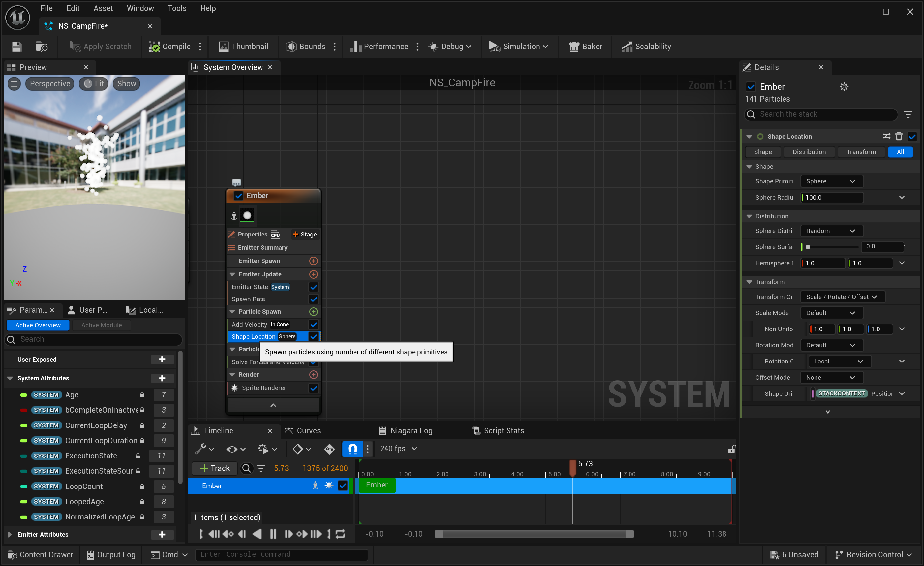Select the Distribution filter button

pyautogui.click(x=809, y=152)
